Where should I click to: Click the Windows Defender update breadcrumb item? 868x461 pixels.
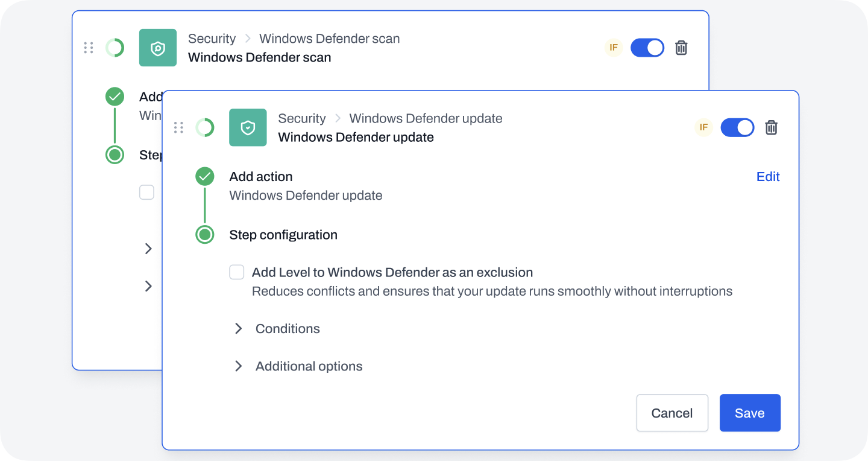(425, 118)
